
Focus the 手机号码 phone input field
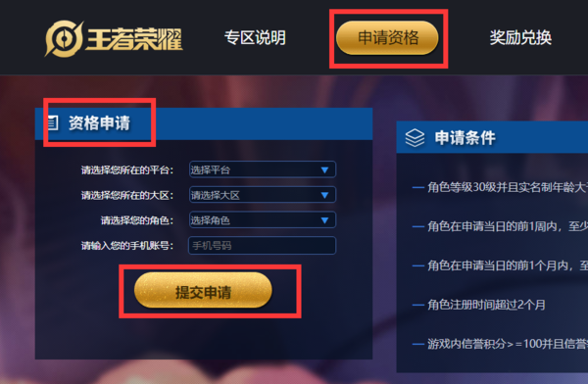point(262,246)
